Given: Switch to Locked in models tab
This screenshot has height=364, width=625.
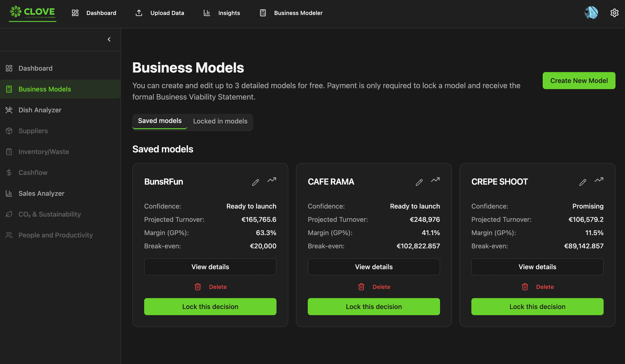Looking at the screenshot, I should coord(220,121).
